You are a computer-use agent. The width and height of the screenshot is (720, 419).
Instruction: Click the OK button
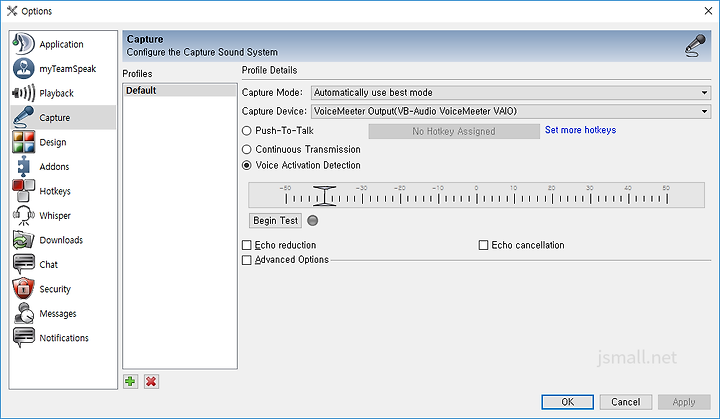coord(568,402)
